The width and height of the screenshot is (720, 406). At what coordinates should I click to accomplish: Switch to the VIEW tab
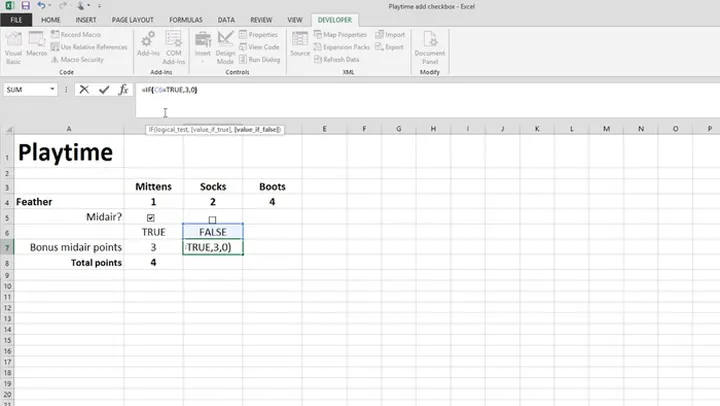pyautogui.click(x=295, y=20)
